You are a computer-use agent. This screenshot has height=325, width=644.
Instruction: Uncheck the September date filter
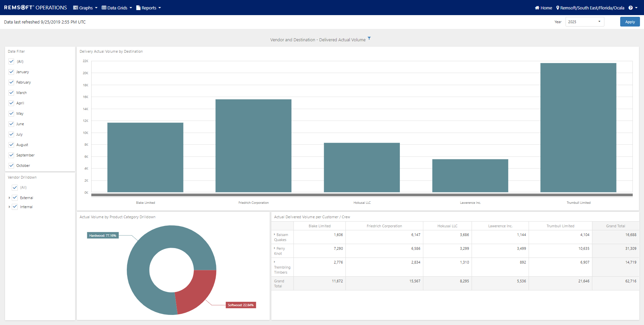[11, 155]
